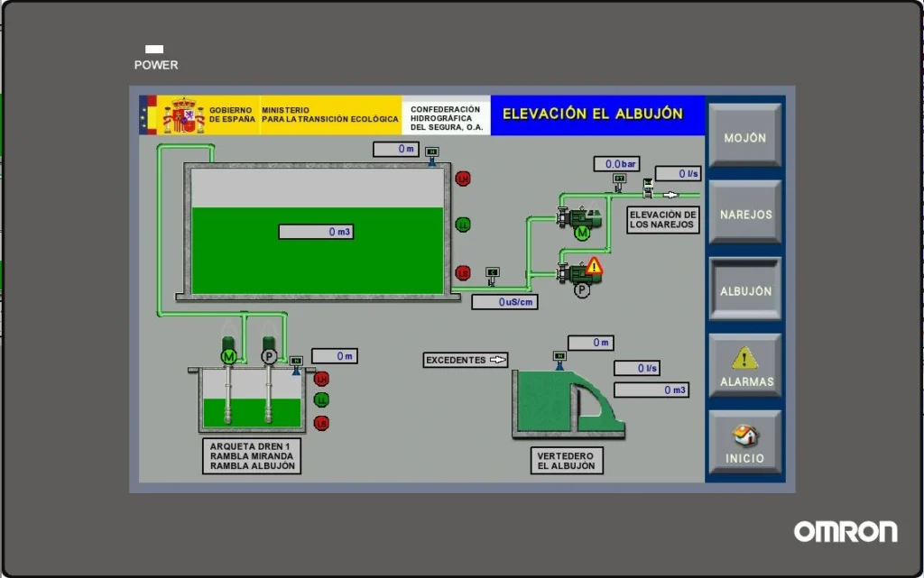The image size is (924, 578).
Task: Select the ALBUJÓN station tab
Action: pyautogui.click(x=745, y=289)
